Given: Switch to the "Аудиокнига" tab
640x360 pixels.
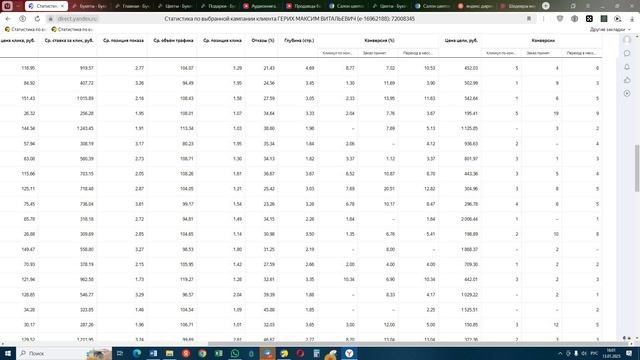Looking at the screenshot, I should pyautogui.click(x=260, y=6).
